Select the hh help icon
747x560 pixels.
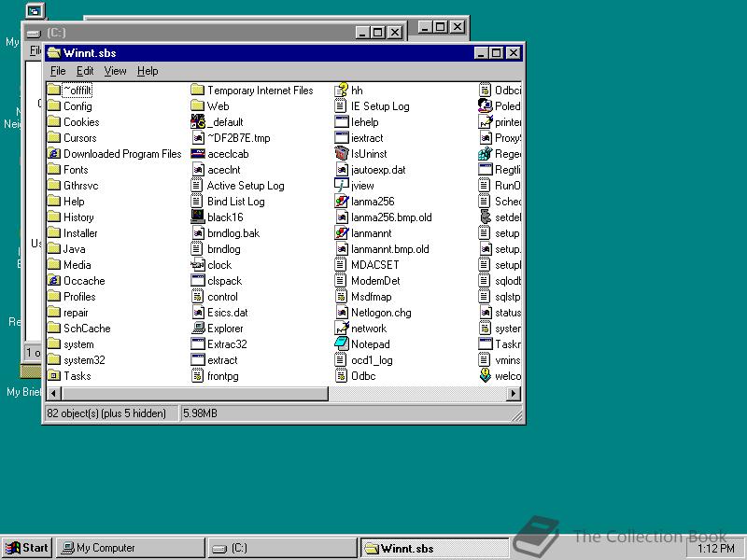341,90
